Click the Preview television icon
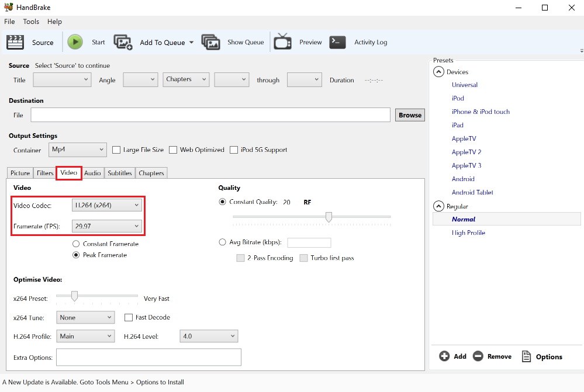The image size is (584, 392). (283, 41)
